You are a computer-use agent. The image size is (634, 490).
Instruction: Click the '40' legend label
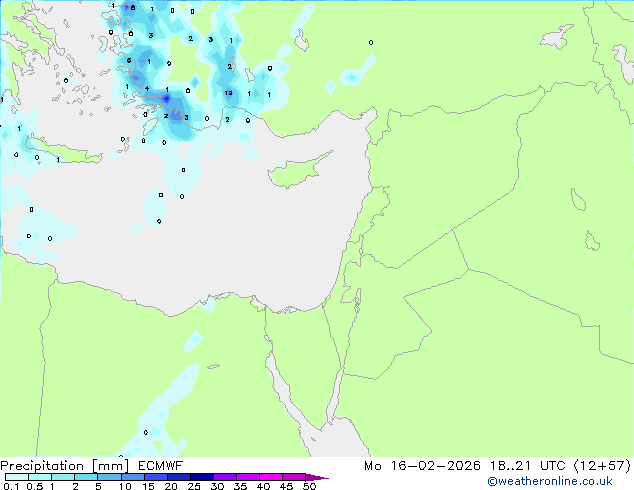point(263,486)
